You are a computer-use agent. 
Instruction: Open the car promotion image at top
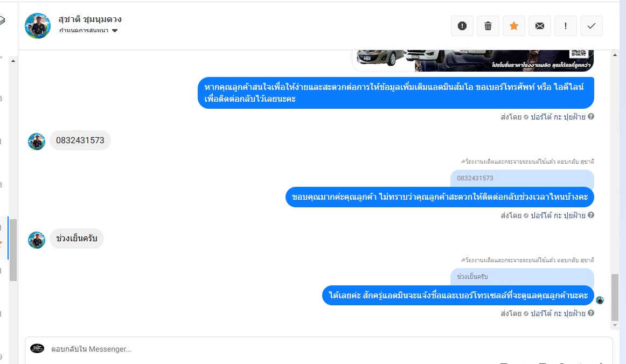[473, 61]
